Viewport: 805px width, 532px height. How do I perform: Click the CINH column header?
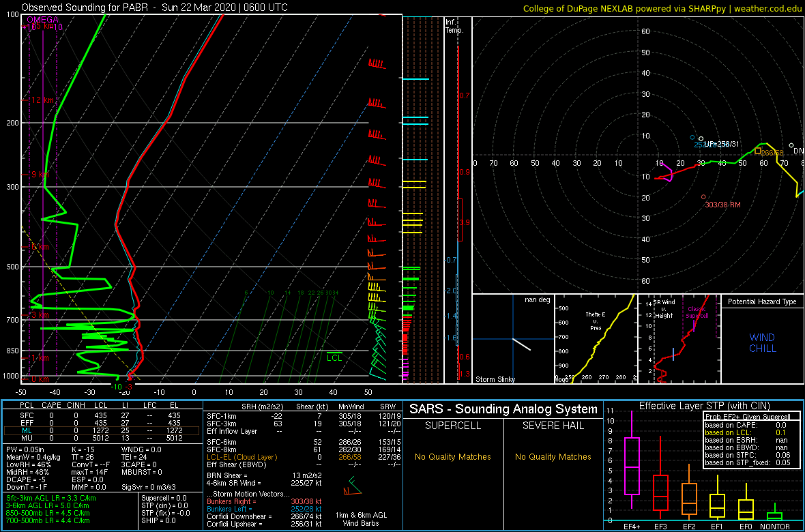pyautogui.click(x=77, y=407)
